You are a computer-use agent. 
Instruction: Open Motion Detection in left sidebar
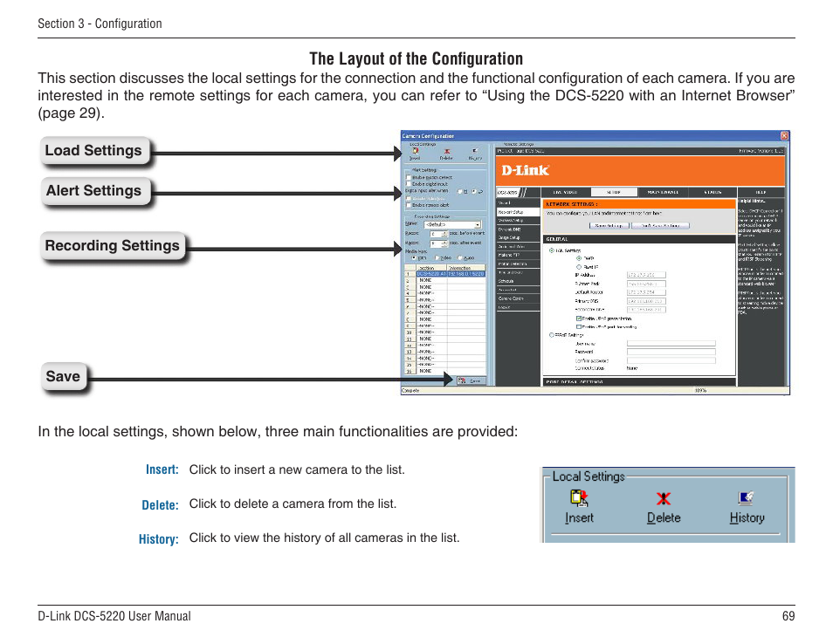(518, 264)
